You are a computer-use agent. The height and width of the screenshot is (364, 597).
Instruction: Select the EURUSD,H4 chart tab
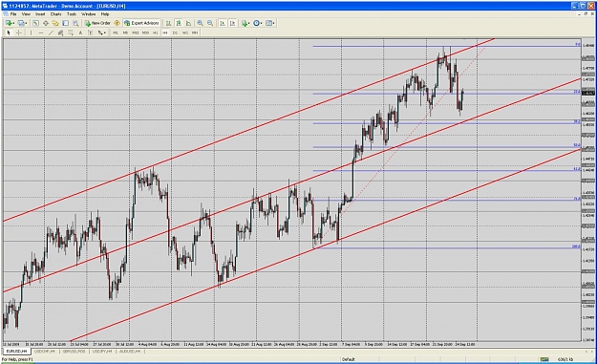coord(16,351)
